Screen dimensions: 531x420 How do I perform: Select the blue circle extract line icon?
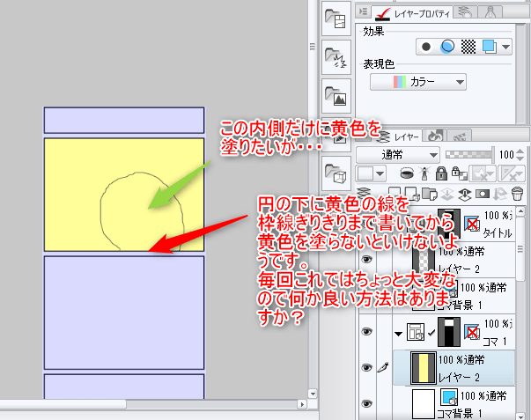[447, 47]
